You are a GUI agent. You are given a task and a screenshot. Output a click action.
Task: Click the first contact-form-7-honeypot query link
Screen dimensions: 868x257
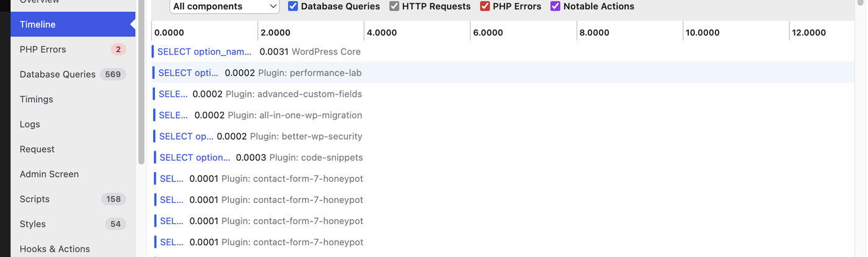[172, 178]
